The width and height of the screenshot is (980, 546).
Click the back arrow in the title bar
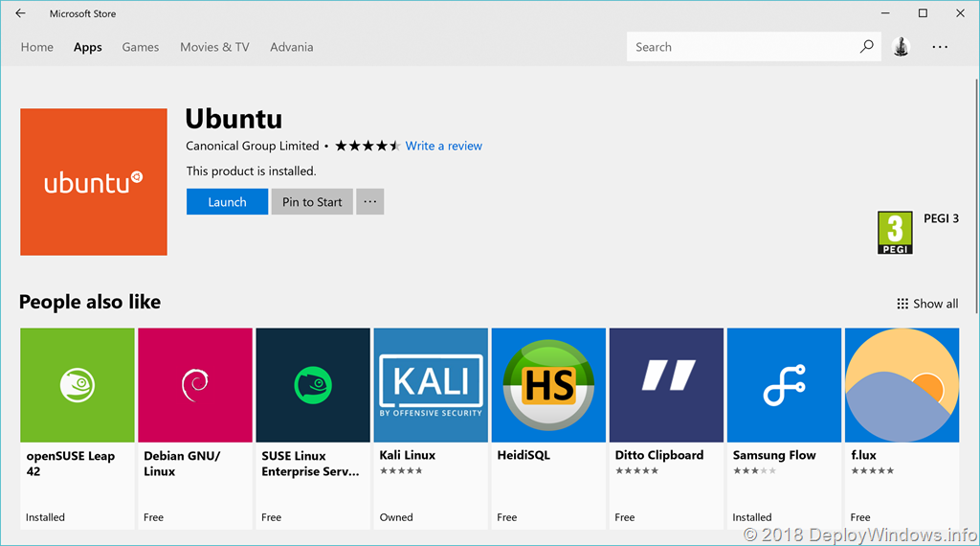(20, 13)
